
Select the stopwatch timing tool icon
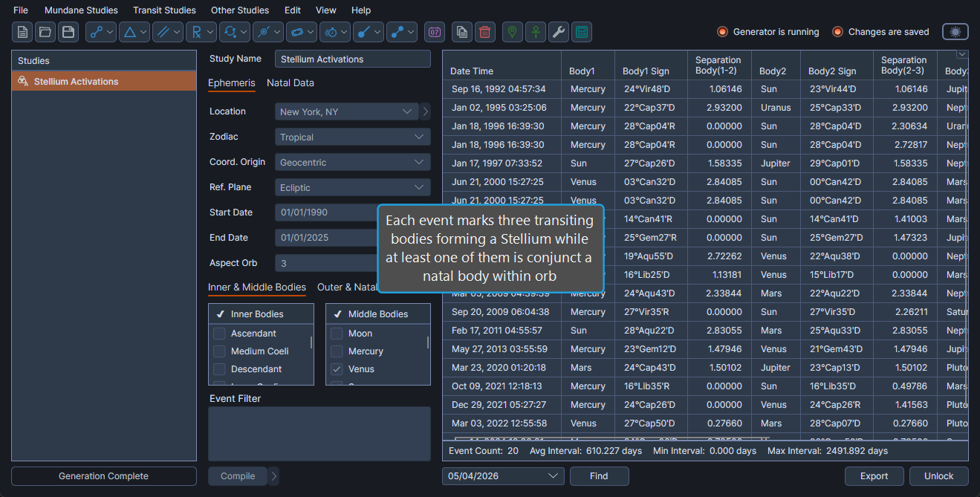(331, 32)
